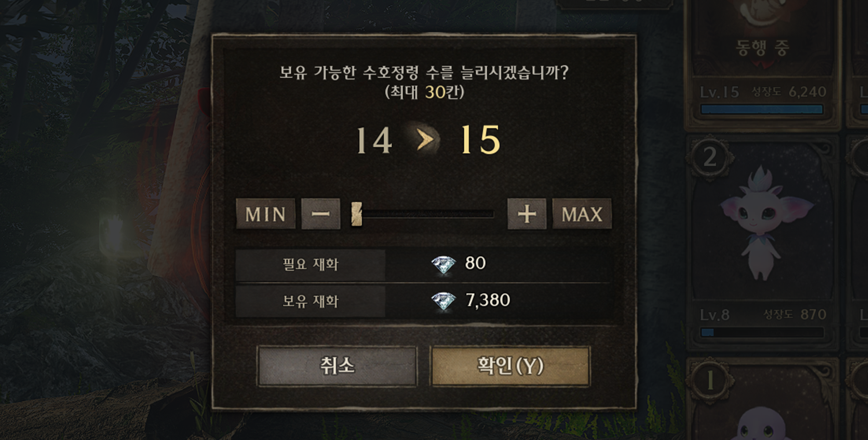Click the diamond icon beside 80

click(443, 264)
